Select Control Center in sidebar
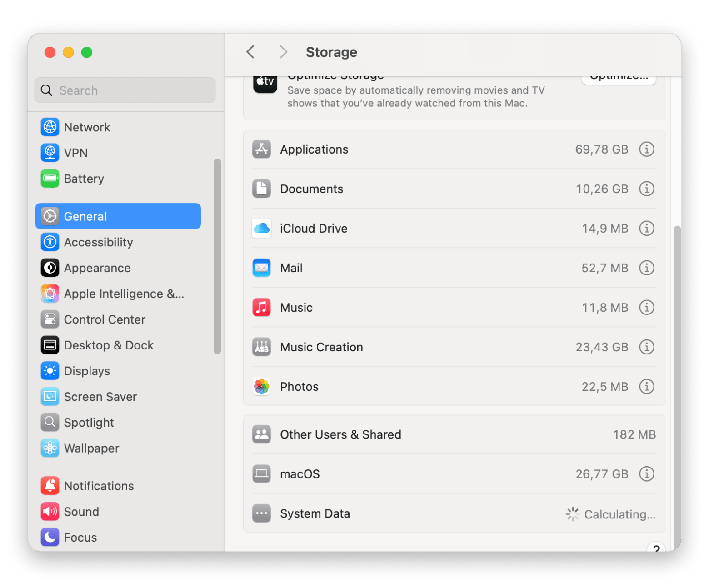 click(105, 319)
